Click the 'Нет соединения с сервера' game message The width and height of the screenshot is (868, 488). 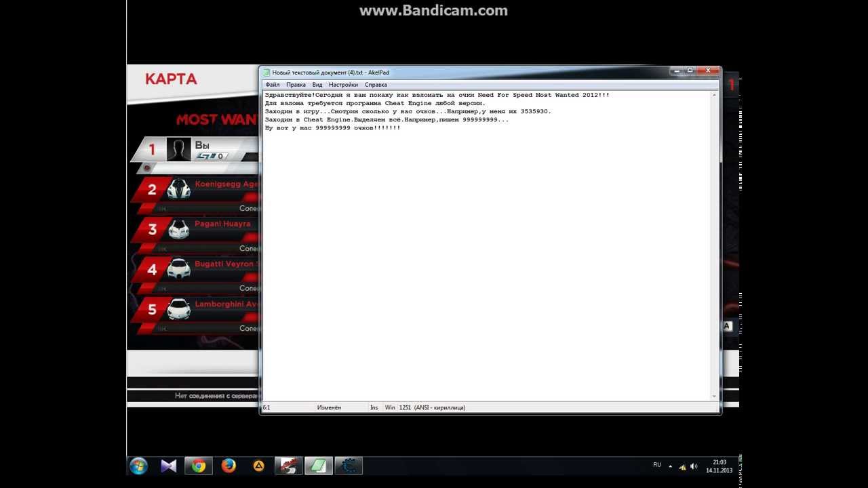(x=216, y=396)
